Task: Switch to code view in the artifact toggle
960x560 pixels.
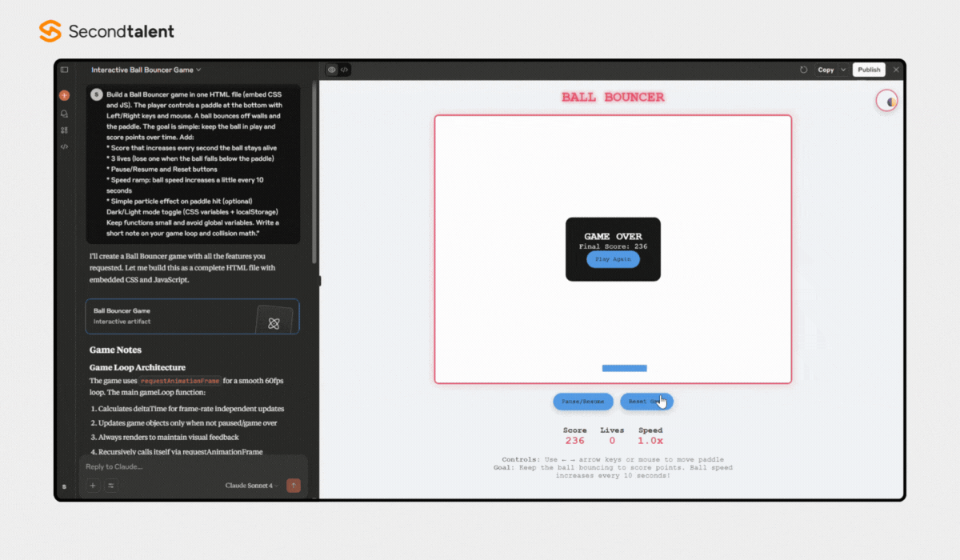Action: tap(345, 70)
